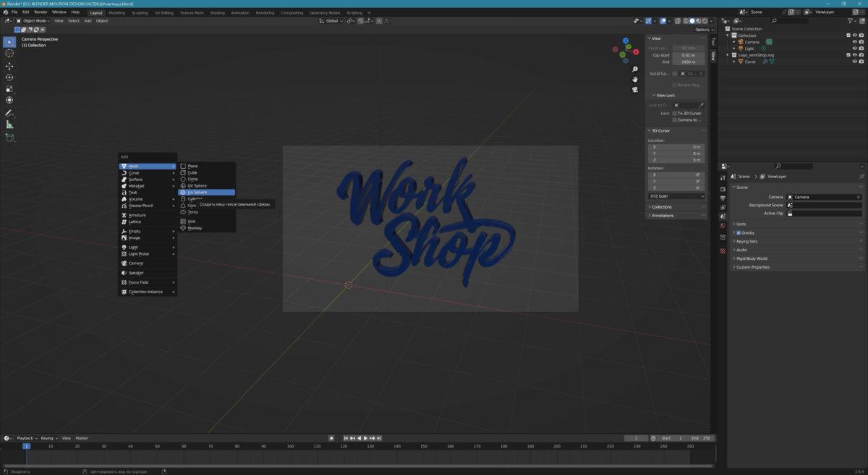The width and height of the screenshot is (868, 475).
Task: Select the Add Cube tool in the left toolbar
Action: click(9, 138)
